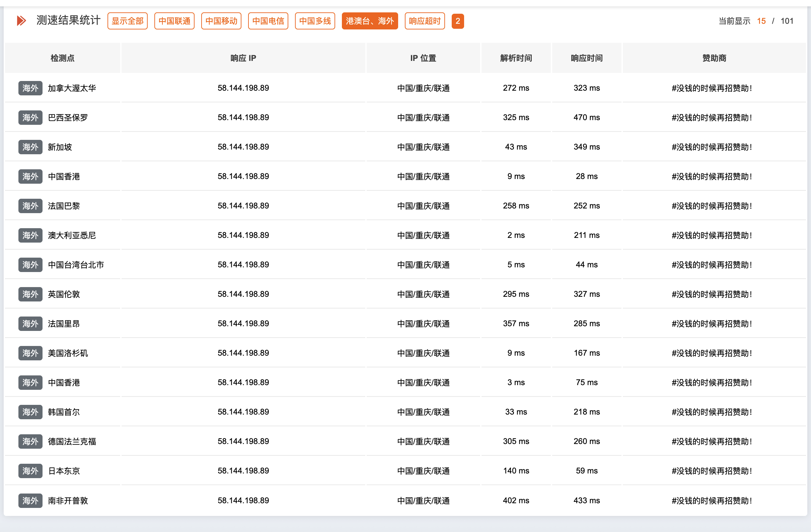Screen dimensions: 811x532
Task: Click the response IP in 加拿大渥太华 row
Action: 243,88
